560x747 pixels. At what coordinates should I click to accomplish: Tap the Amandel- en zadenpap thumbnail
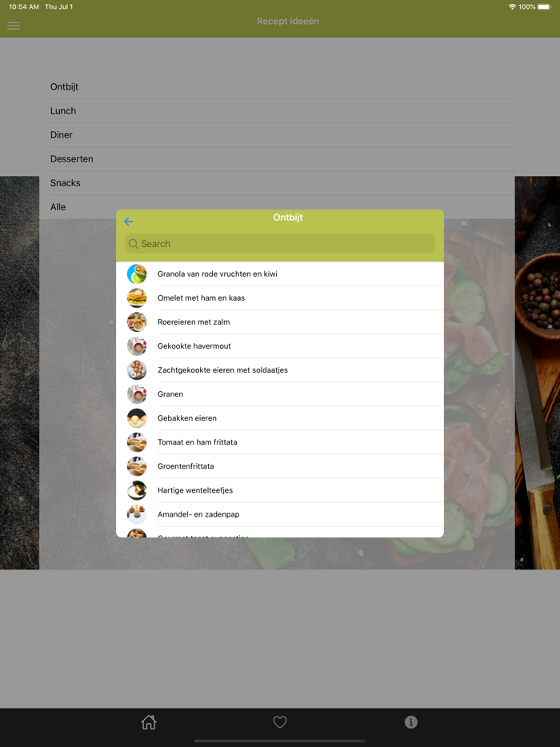click(x=137, y=514)
